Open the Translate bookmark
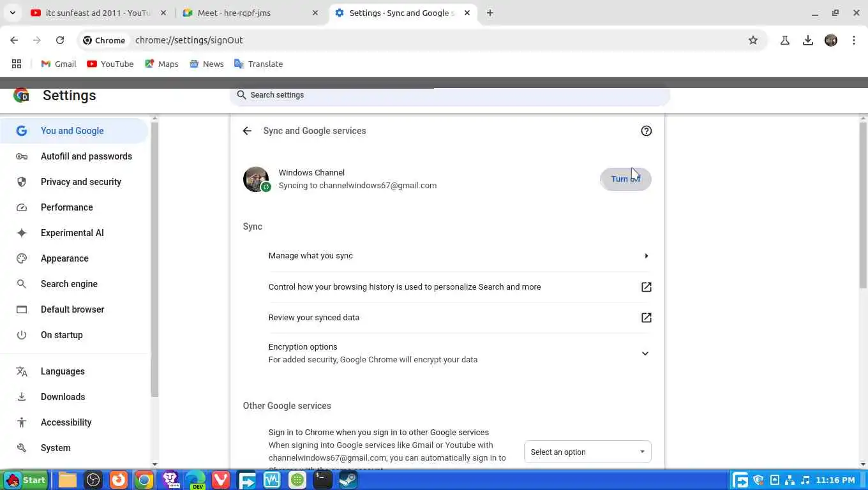 point(258,64)
